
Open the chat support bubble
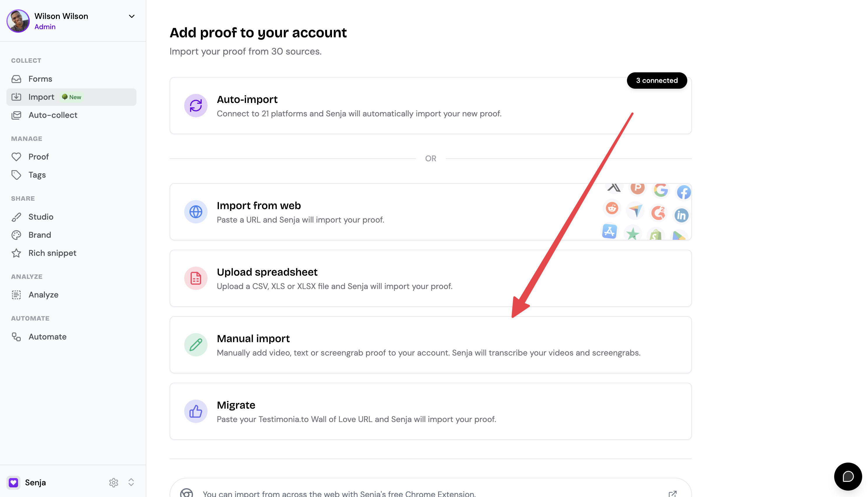(x=848, y=477)
